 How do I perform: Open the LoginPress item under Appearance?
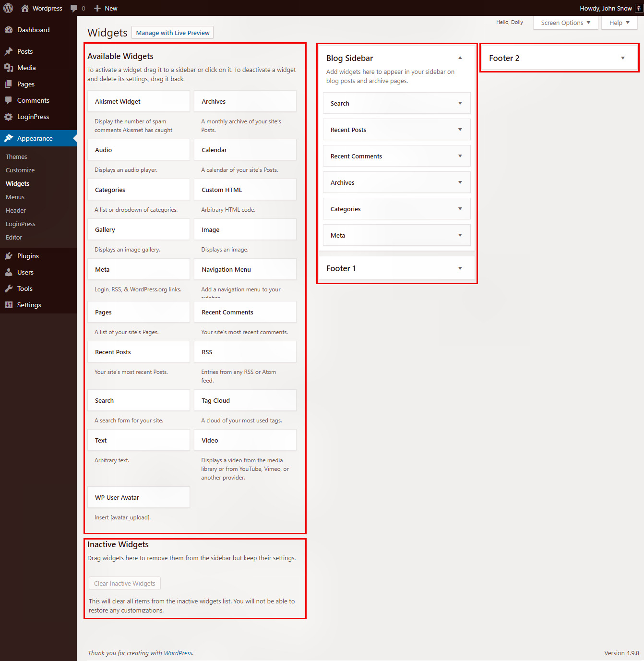(x=21, y=224)
